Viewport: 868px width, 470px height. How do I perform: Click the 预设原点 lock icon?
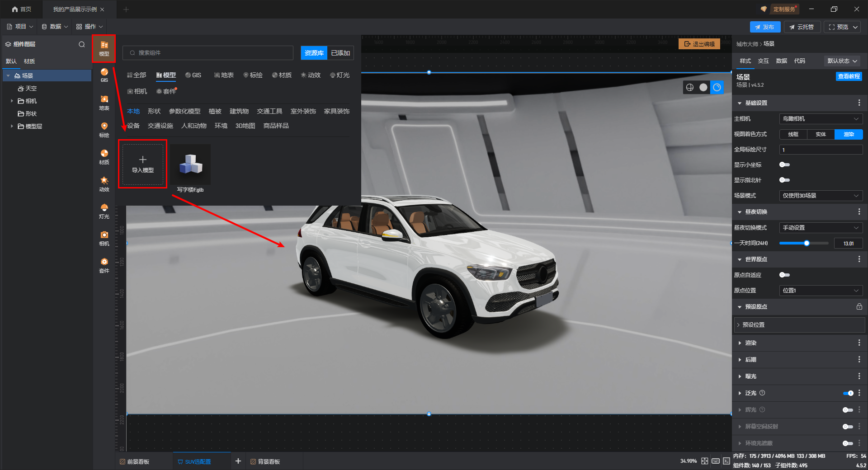pos(859,306)
